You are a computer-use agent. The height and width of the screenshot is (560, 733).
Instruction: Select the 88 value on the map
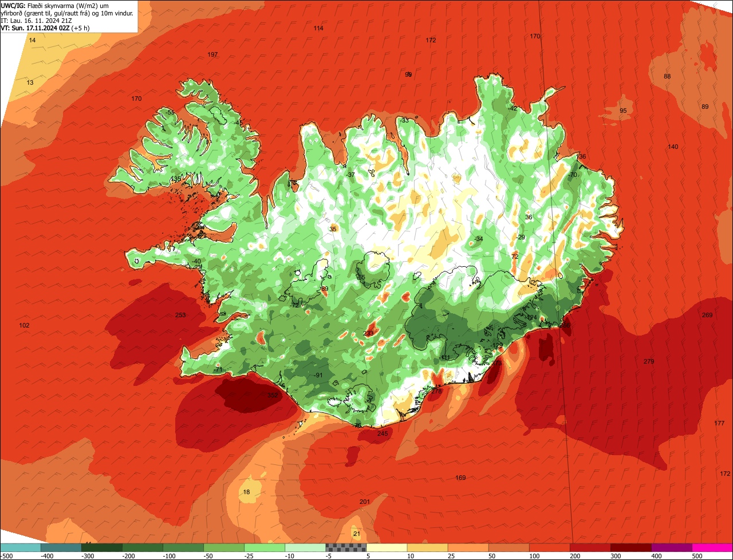coord(667,76)
